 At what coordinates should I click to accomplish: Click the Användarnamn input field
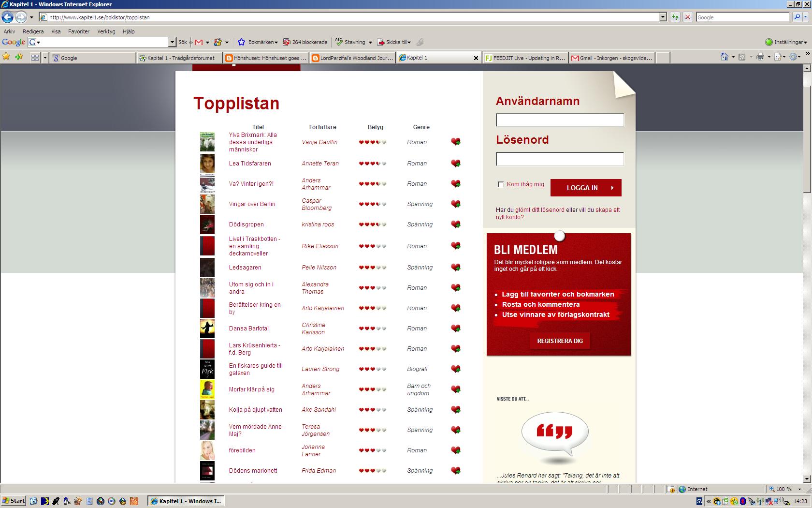click(560, 120)
